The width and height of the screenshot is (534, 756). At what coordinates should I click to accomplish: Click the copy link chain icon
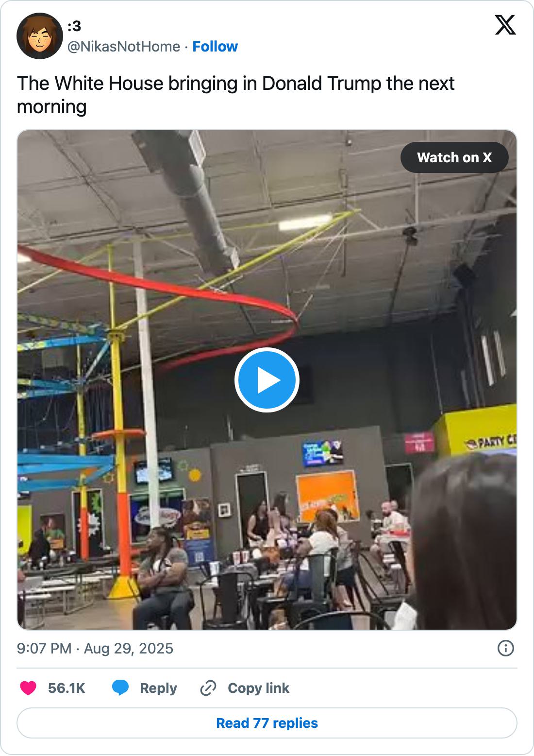208,688
